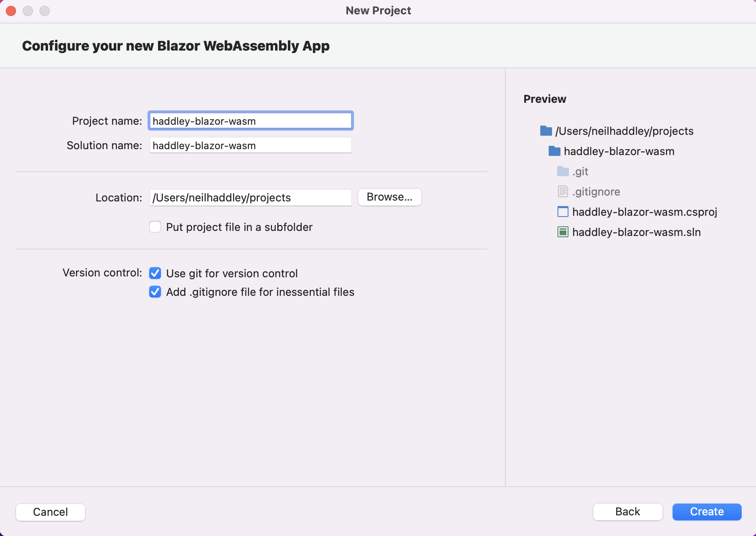The width and height of the screenshot is (756, 536).
Task: Go Back to the previous step
Action: [x=627, y=512]
